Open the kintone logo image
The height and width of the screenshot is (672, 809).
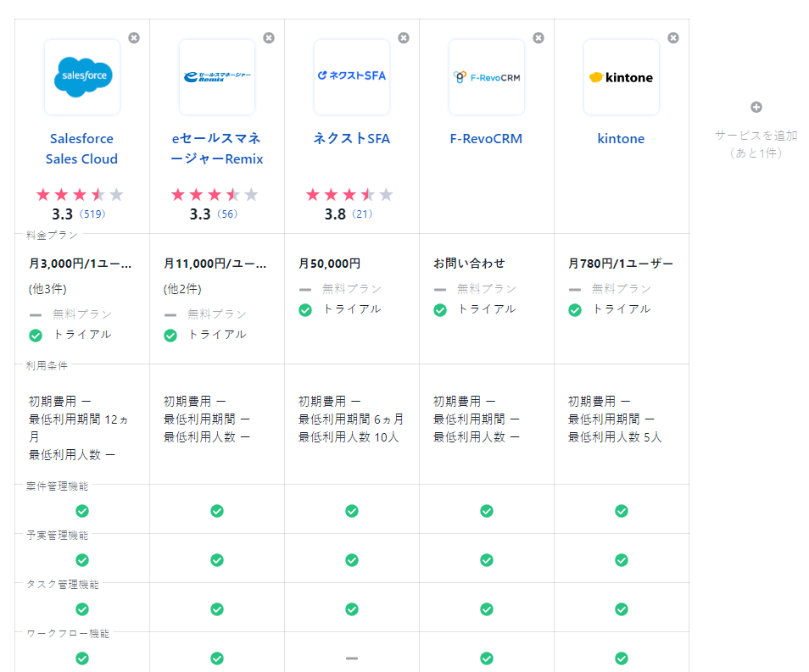click(621, 77)
